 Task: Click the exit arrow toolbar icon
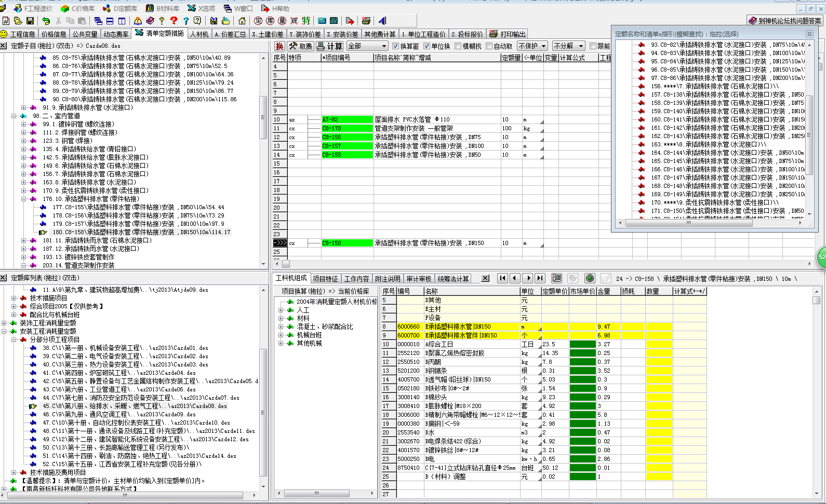[x=350, y=21]
